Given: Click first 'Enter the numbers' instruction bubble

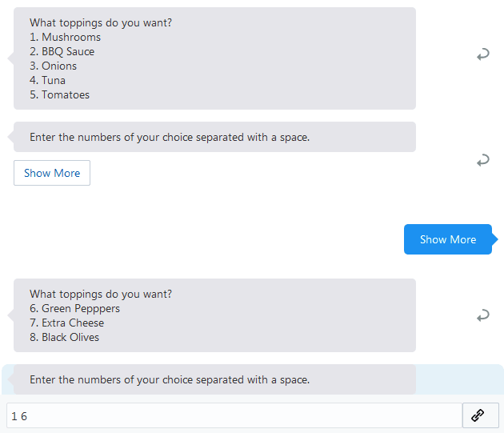Looking at the screenshot, I should point(214,137).
